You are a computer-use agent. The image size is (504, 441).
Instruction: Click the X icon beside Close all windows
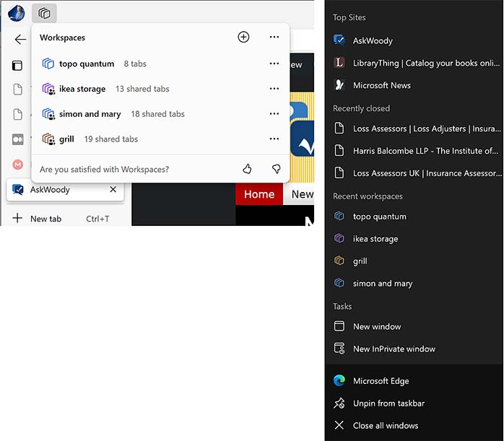pos(339,425)
